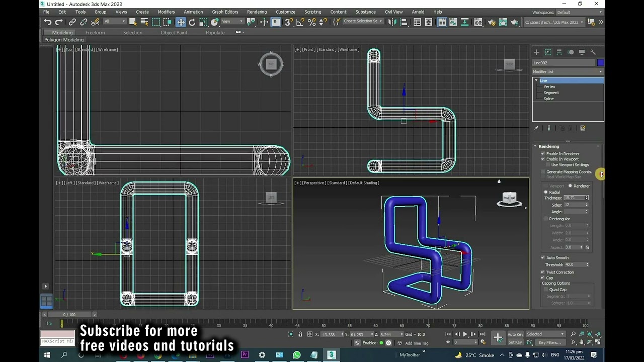Switch to the Motion command panel tab
The width and height of the screenshot is (644, 362).
click(x=571, y=52)
